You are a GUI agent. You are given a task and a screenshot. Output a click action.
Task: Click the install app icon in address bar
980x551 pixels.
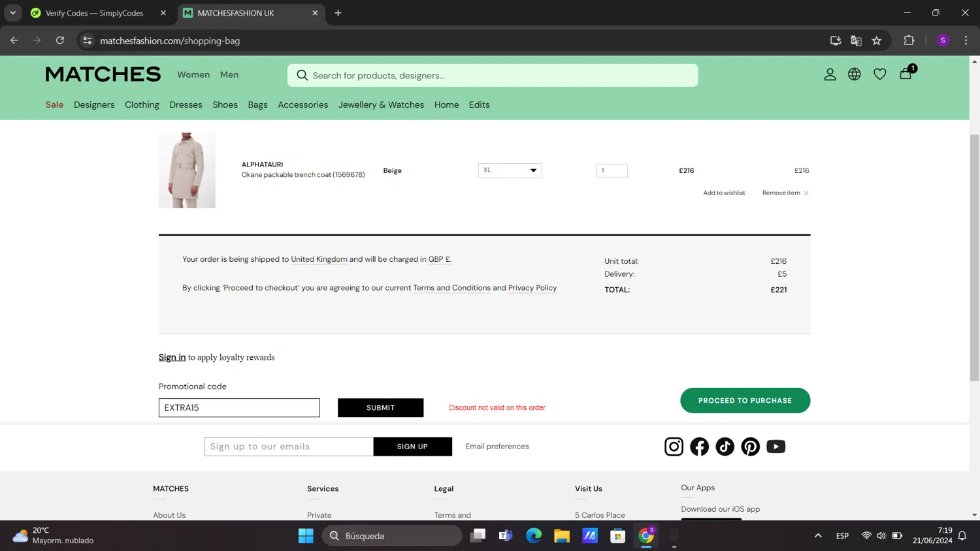pos(836,40)
